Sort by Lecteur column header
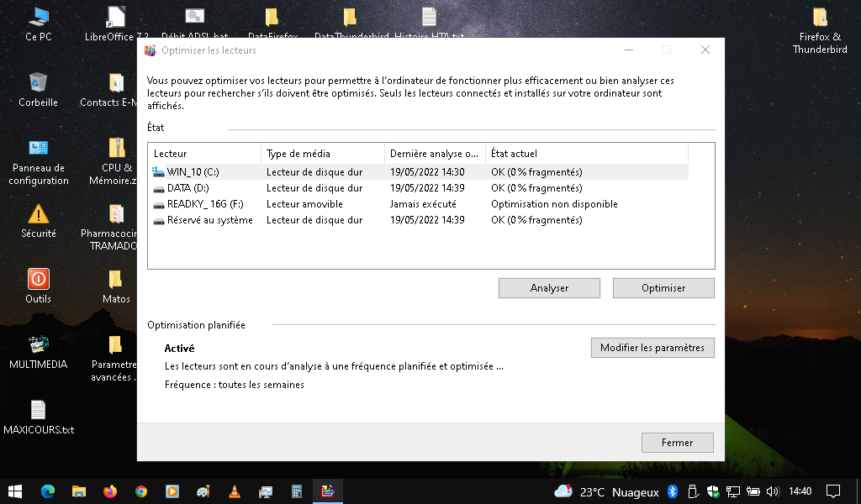This screenshot has height=504, width=861. point(204,154)
